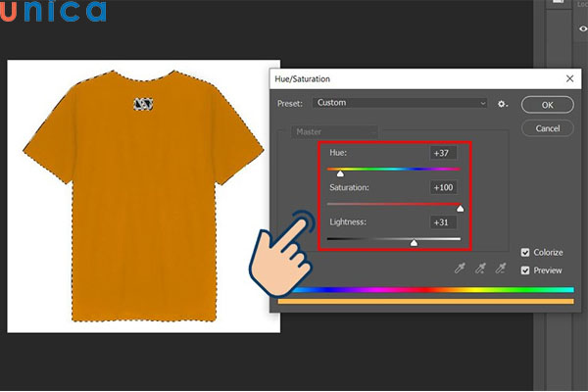Close the Hue/Saturation dialog

click(568, 77)
